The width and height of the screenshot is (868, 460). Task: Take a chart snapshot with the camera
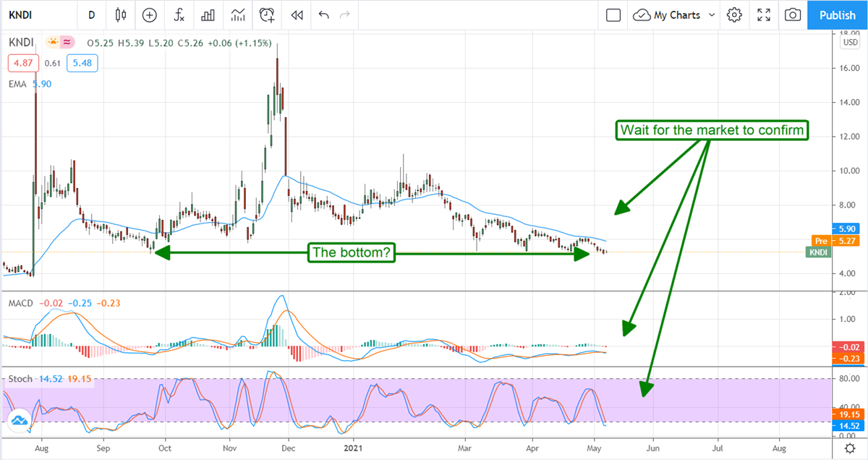(x=793, y=15)
